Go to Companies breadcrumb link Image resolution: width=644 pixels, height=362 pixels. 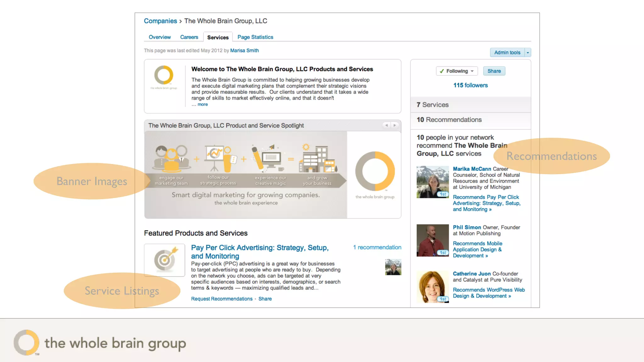[160, 21]
